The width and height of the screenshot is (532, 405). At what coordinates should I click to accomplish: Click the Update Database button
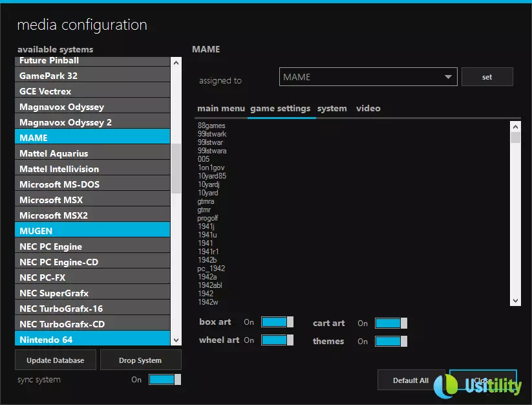pyautogui.click(x=56, y=360)
